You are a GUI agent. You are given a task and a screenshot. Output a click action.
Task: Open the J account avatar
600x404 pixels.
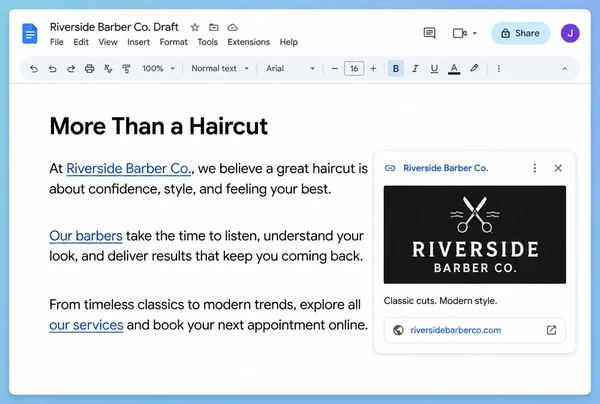coord(570,33)
